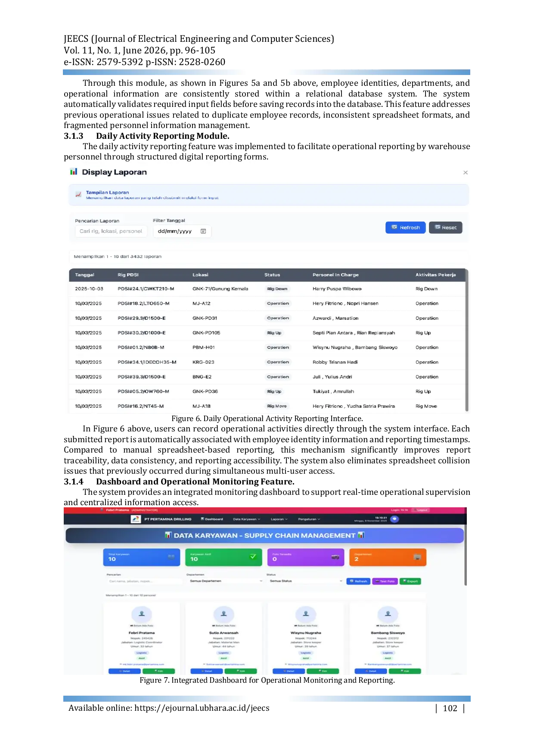This screenshot has height=756, width=534.
Task: Click the dd/mm/yyyy Filter Tanggal date field
Action: (x=182, y=231)
